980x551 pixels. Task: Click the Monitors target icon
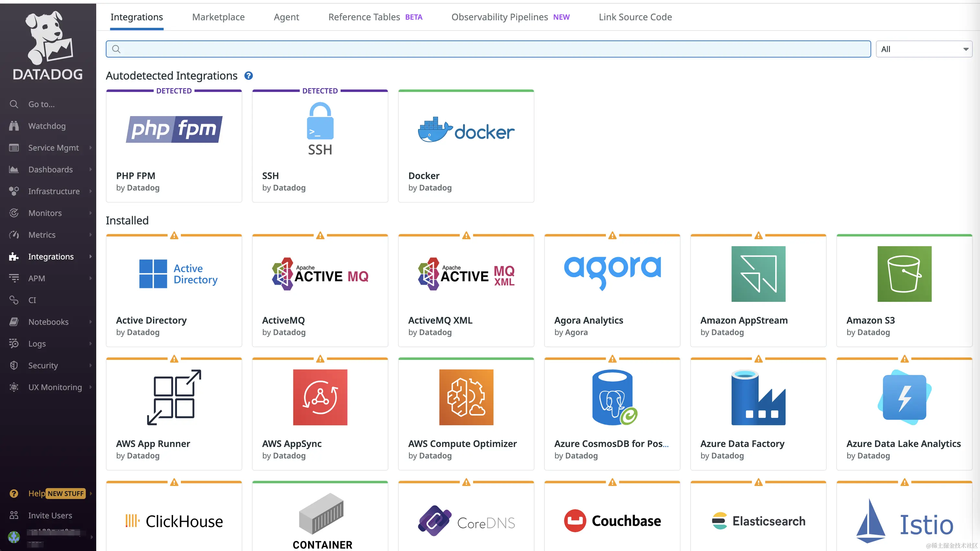pos(14,213)
